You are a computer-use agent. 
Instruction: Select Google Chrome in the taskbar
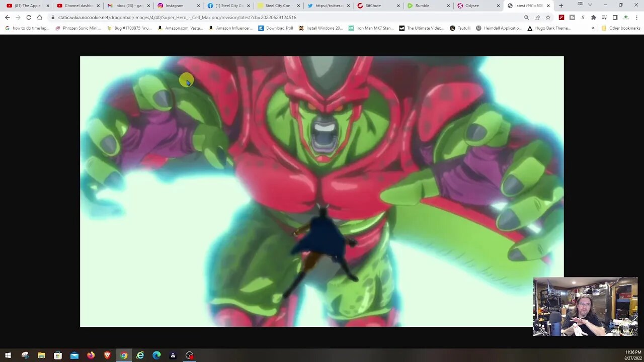pos(124,355)
